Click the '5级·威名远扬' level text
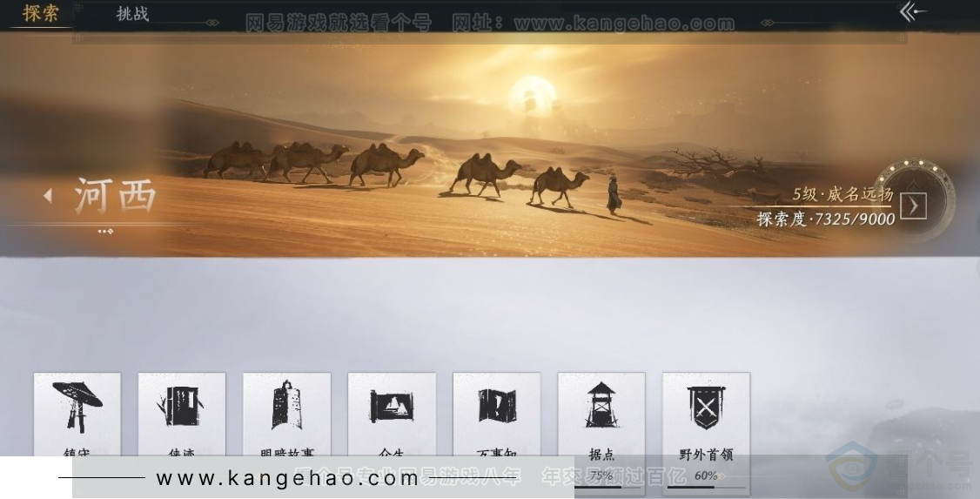This screenshot has height=499, width=980. 842,194
